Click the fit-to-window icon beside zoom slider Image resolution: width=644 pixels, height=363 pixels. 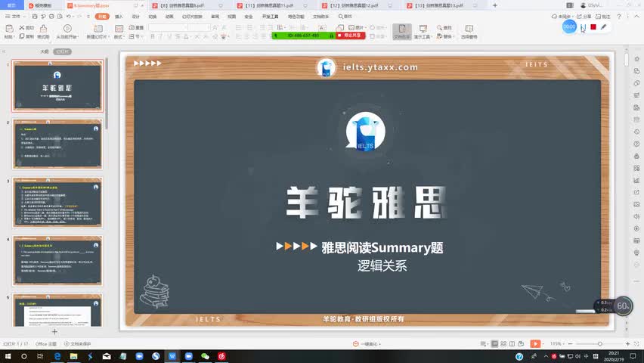point(636,343)
